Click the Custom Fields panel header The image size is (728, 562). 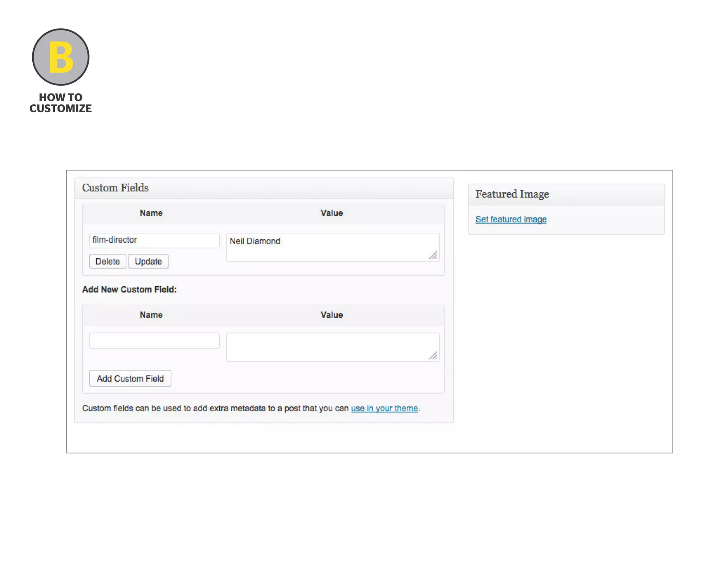(264, 188)
